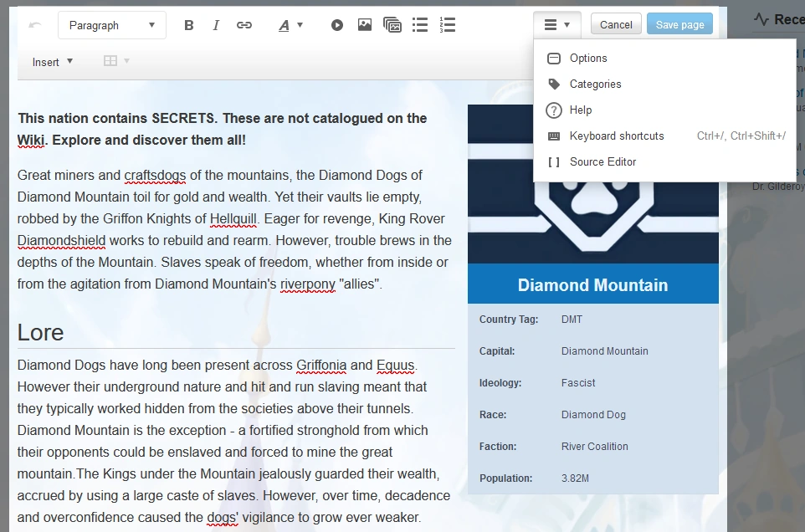Click the keyboard icon
The image size is (805, 532).
pyautogui.click(x=554, y=136)
